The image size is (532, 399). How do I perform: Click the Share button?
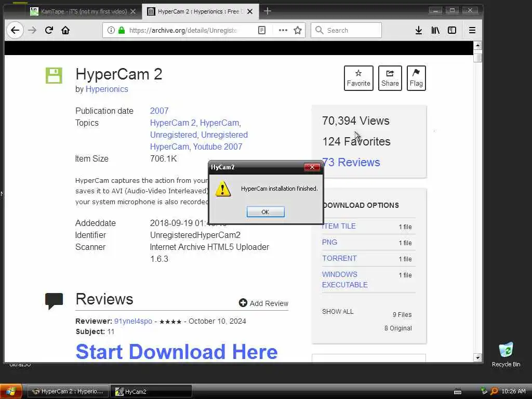pyautogui.click(x=390, y=78)
